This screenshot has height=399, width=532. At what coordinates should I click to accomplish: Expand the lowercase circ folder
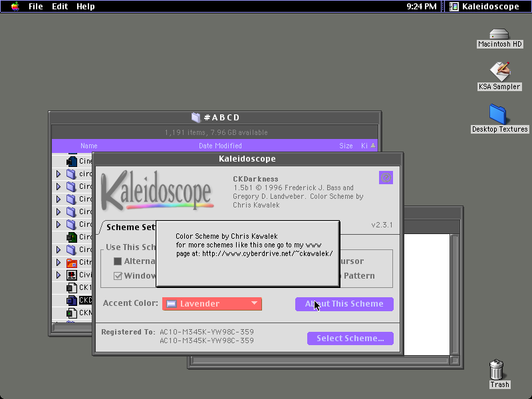59,174
